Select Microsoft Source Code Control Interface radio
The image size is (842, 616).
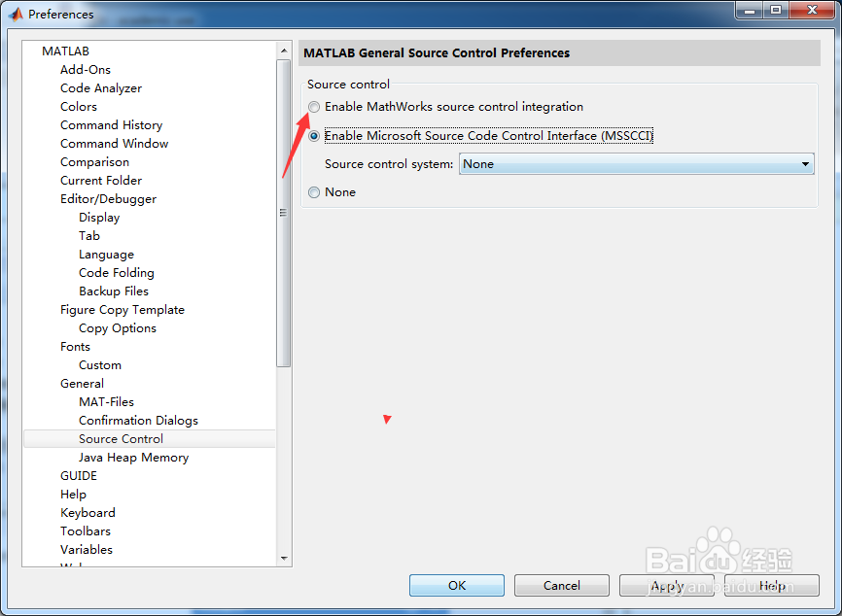coord(314,136)
